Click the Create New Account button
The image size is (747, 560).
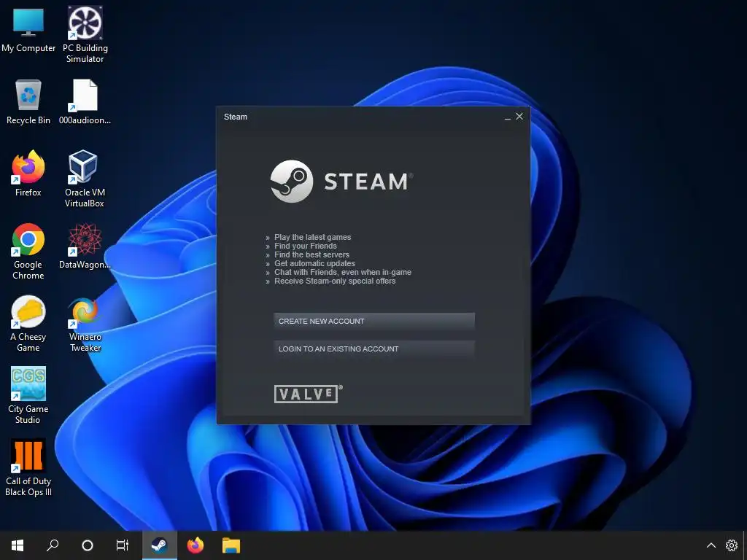pos(374,322)
